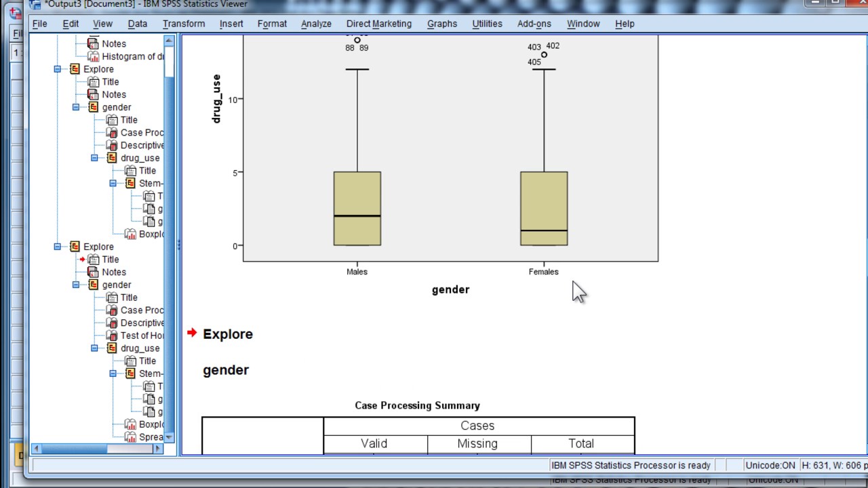This screenshot has width=868, height=488.
Task: Open the Help menu
Action: point(625,24)
